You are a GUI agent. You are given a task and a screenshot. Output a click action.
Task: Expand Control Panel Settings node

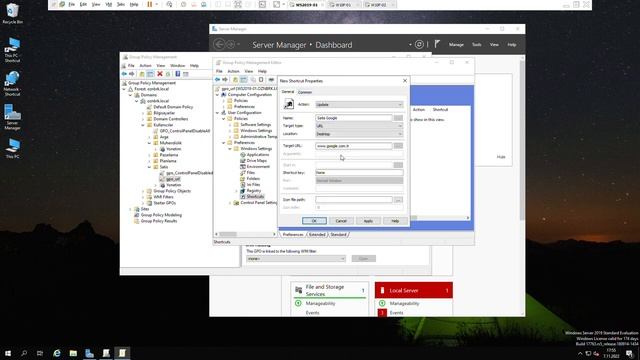click(230, 202)
